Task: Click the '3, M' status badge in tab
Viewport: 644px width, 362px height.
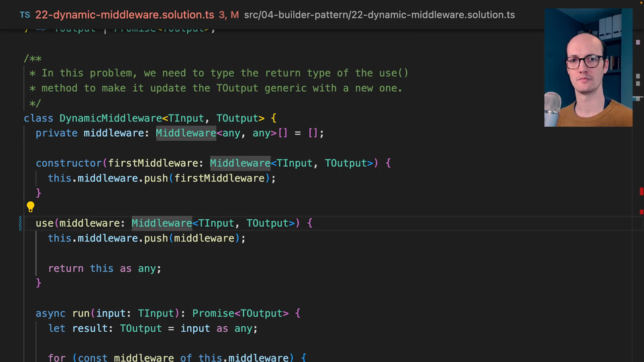Action: pyautogui.click(x=228, y=14)
